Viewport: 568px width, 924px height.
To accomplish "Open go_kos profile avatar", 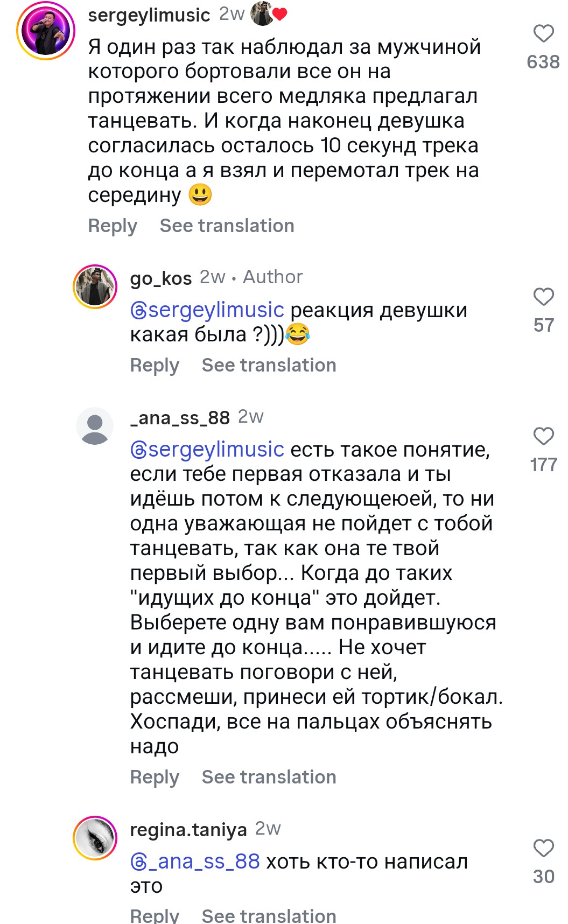I will point(95,286).
